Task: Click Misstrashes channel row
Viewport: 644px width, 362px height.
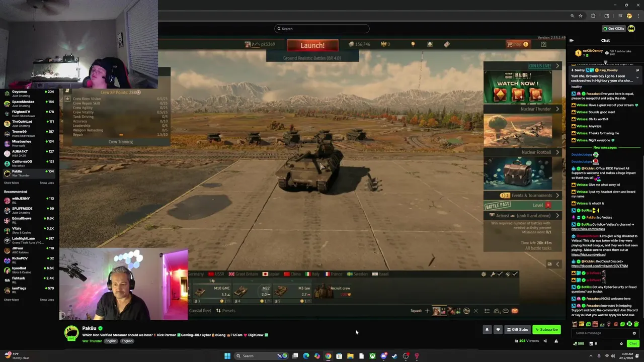Action: pyautogui.click(x=30, y=143)
